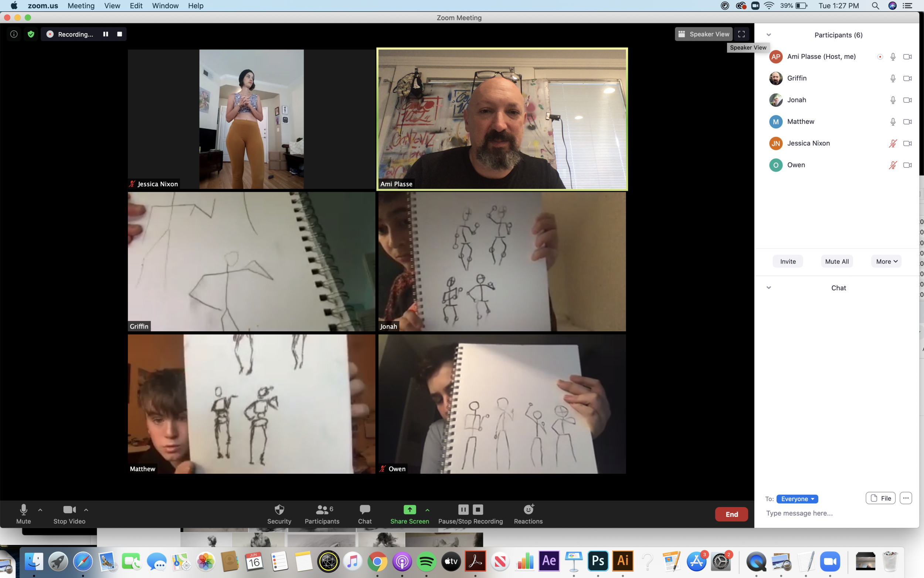Viewport: 924px width, 578px height.
Task: Stop the recording in top bar
Action: pyautogui.click(x=119, y=34)
